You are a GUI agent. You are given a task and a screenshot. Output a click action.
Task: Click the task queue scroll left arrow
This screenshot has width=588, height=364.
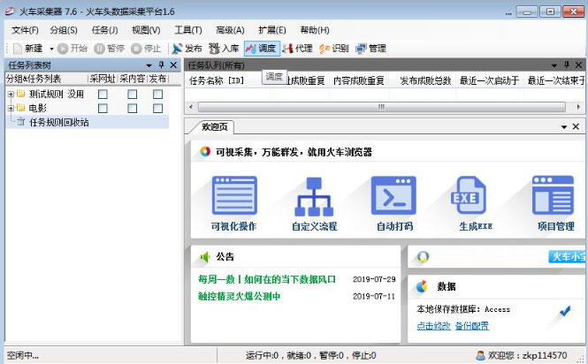191,107
